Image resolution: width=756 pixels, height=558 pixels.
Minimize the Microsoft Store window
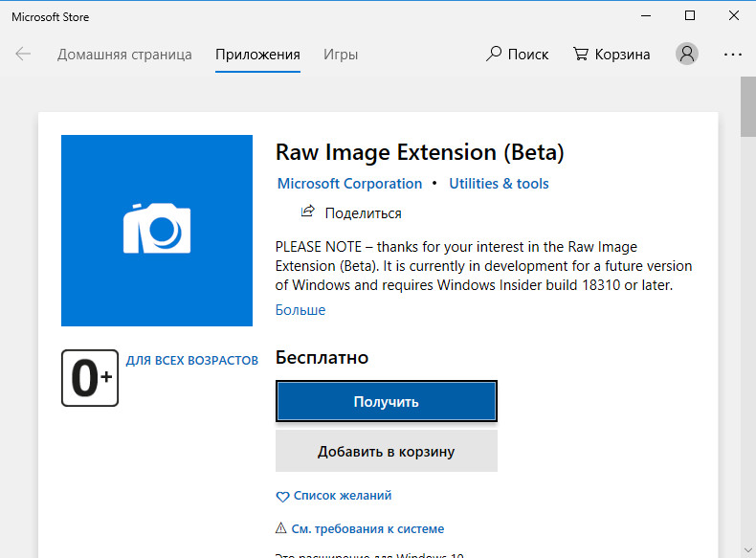point(646,16)
